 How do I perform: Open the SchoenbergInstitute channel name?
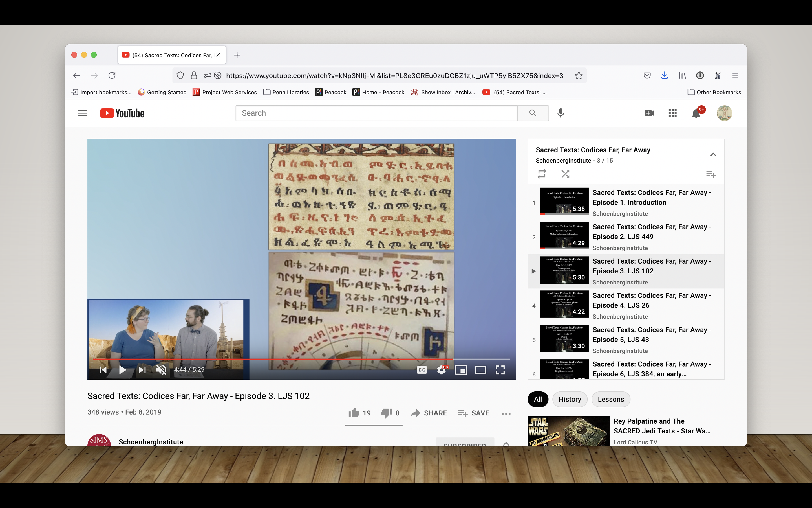pos(151,442)
